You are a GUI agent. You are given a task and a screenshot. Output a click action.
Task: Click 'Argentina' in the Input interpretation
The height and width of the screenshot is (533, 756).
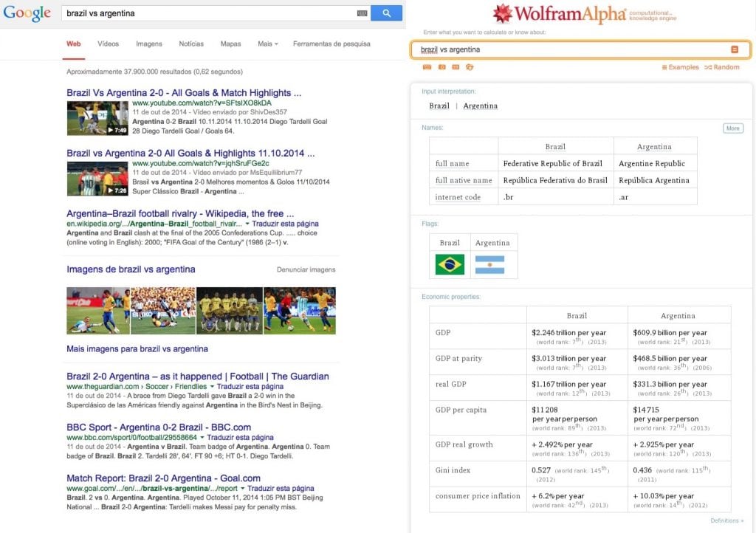(480, 106)
